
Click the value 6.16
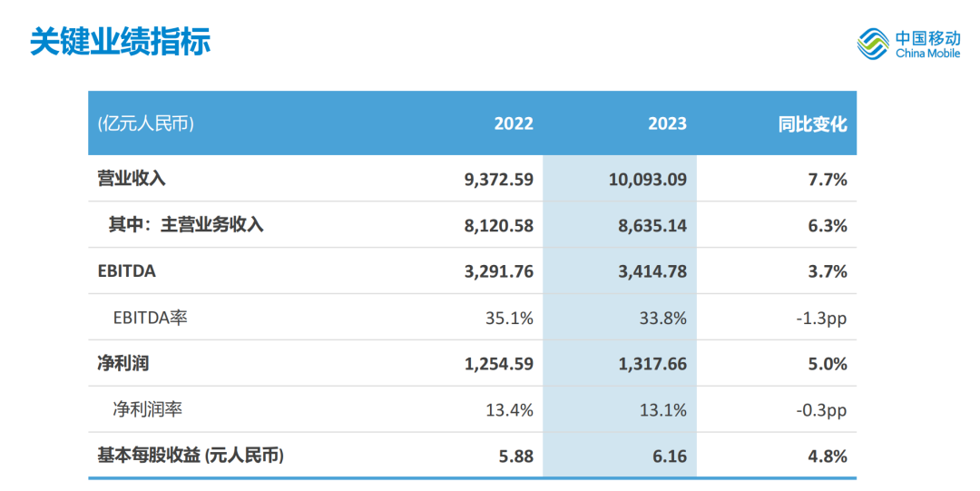click(x=670, y=457)
